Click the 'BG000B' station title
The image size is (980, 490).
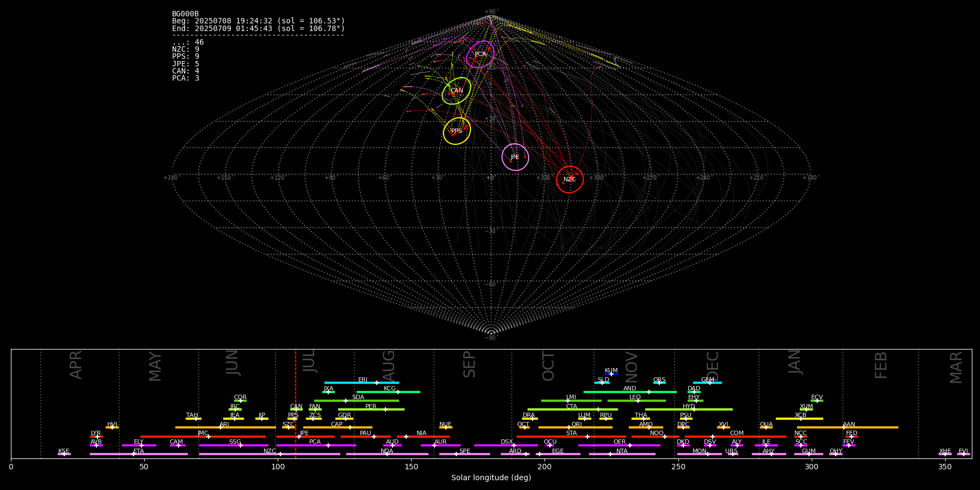[185, 14]
